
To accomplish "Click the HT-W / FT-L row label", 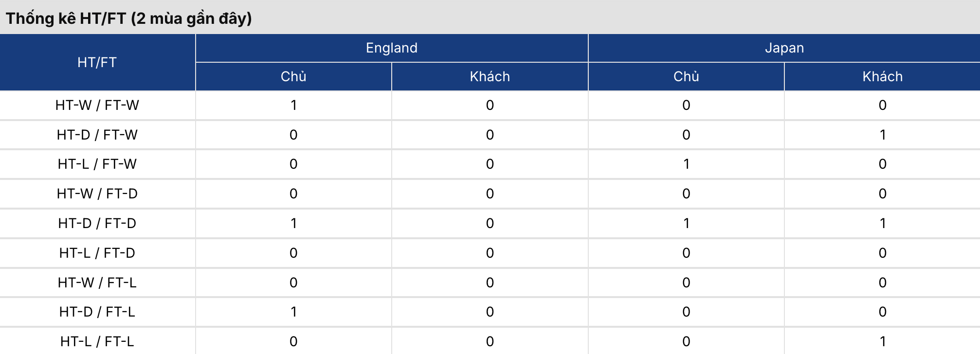I will [97, 283].
